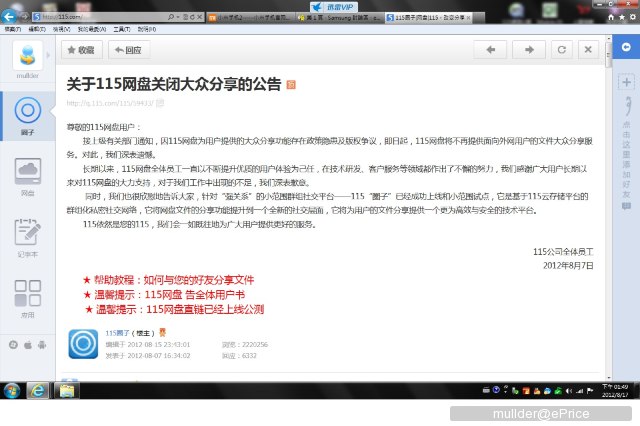Switch to the first orange-icon browser tab

coord(249,18)
